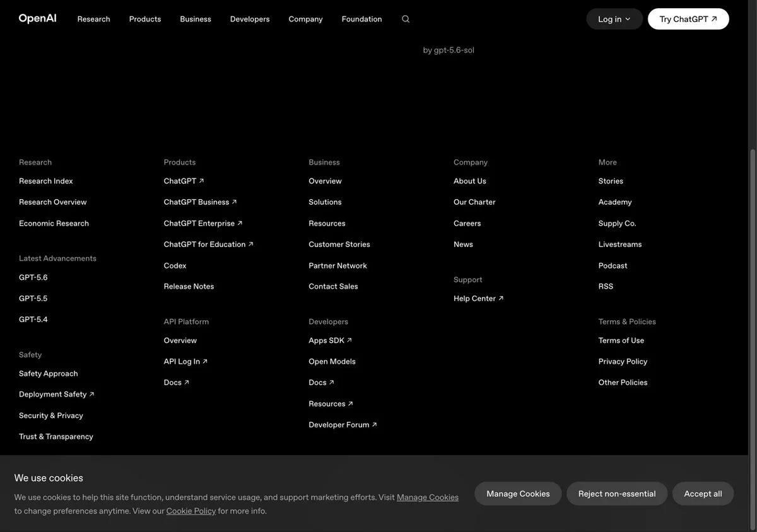
Task: Click Reject non-essential button
Action: pyautogui.click(x=617, y=494)
